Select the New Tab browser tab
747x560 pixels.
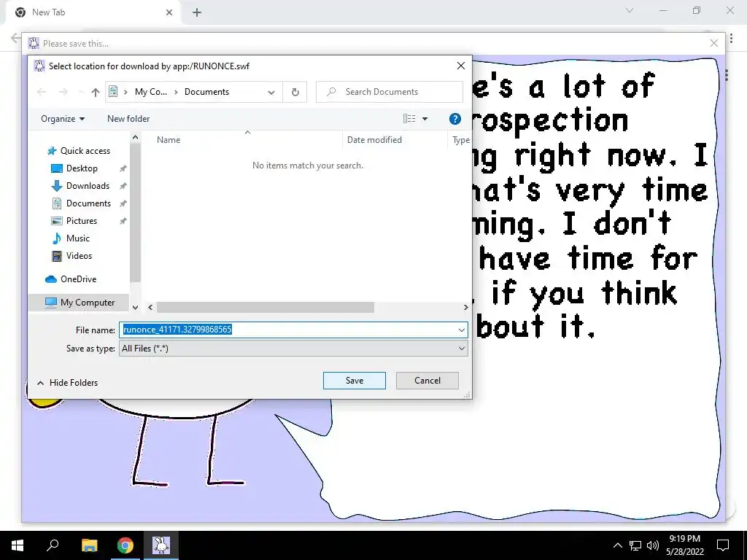coord(93,12)
